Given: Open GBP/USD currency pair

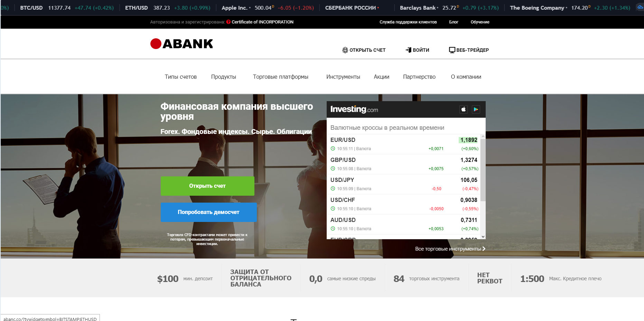Looking at the screenshot, I should click(343, 160).
